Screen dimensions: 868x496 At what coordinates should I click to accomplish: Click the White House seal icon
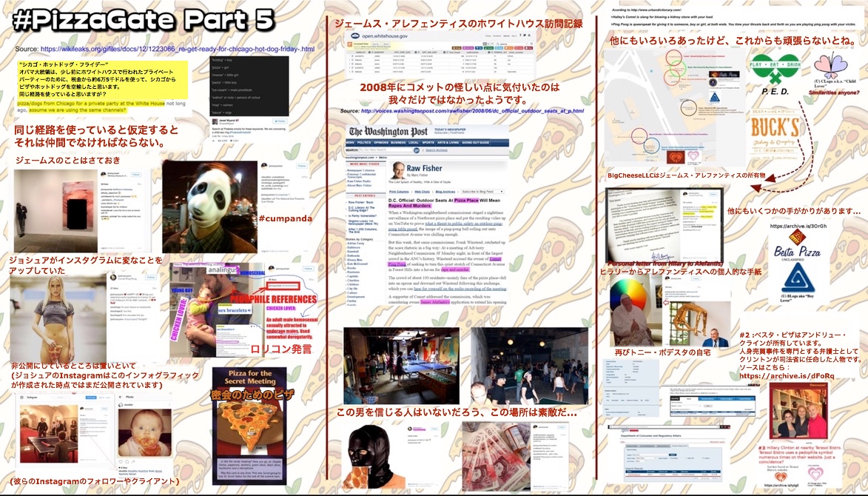(354, 36)
